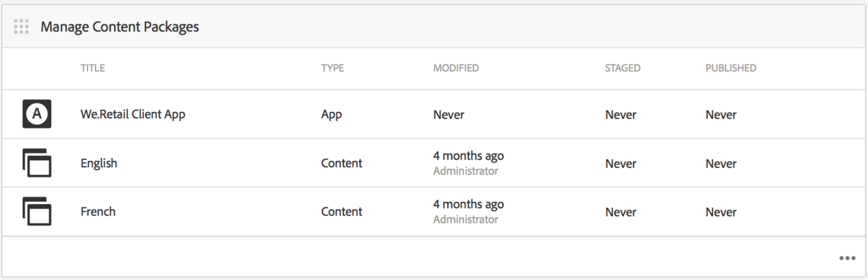Click the English content package icon
This screenshot has height=280, width=868.
pos(37,163)
